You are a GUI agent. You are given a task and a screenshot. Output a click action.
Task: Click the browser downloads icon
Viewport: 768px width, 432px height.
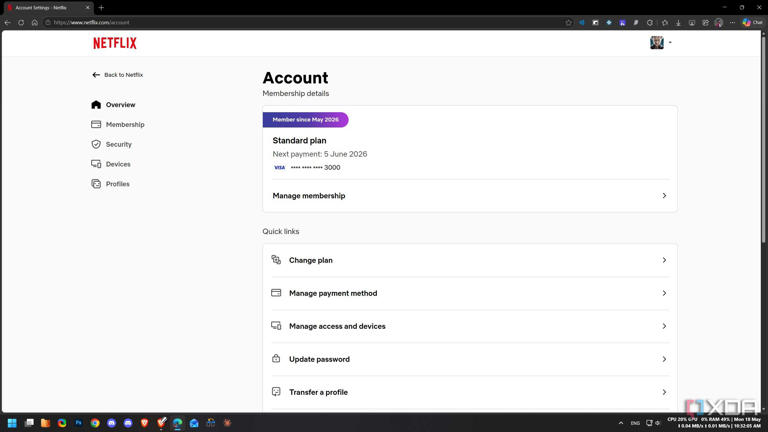(678, 23)
